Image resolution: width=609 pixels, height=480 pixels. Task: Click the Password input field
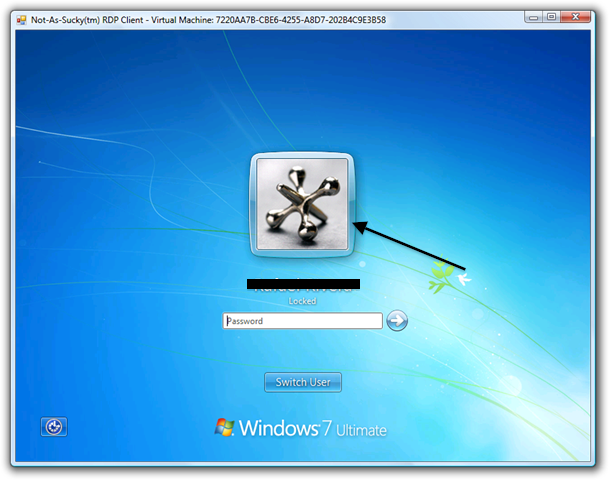click(x=303, y=321)
